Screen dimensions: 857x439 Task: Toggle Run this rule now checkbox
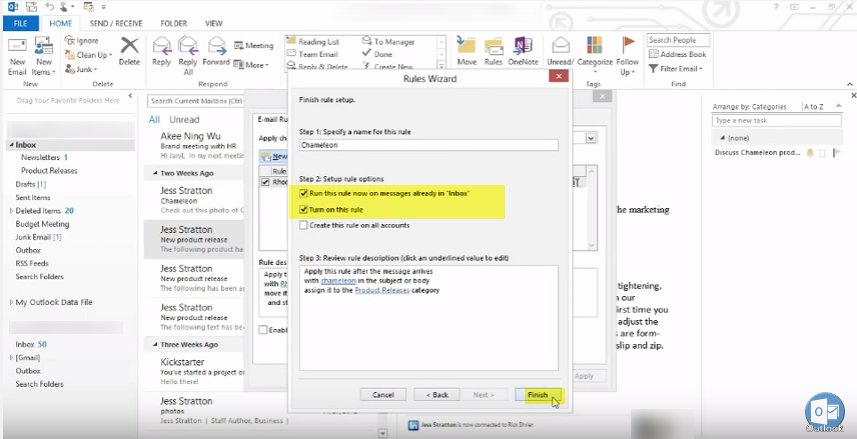click(303, 194)
